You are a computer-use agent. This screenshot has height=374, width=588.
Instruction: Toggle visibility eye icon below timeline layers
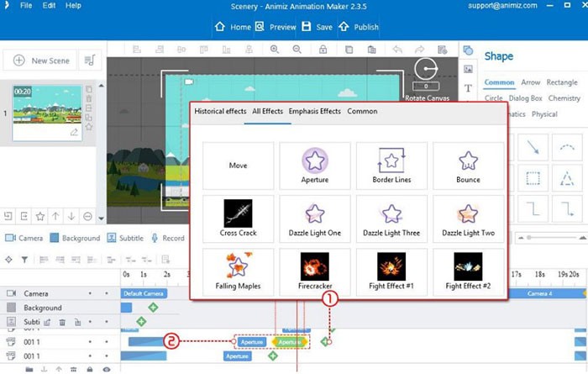tap(107, 369)
